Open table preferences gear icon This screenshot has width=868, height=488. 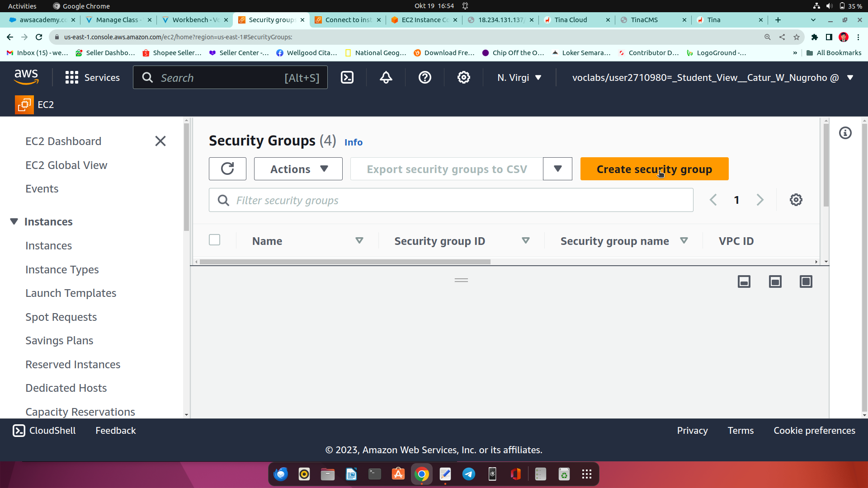coord(796,200)
